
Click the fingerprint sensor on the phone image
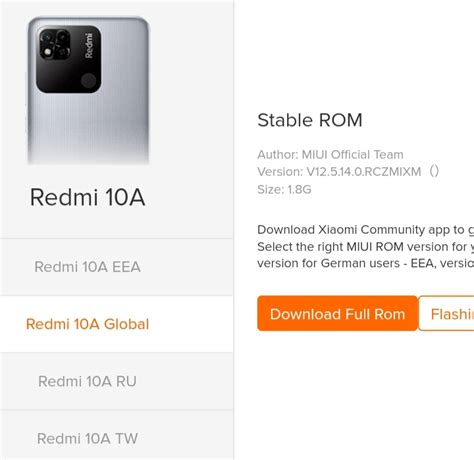[89, 81]
